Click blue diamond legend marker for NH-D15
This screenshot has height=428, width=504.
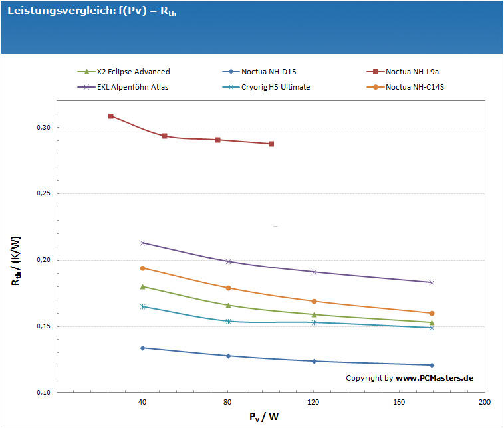pyautogui.click(x=231, y=72)
